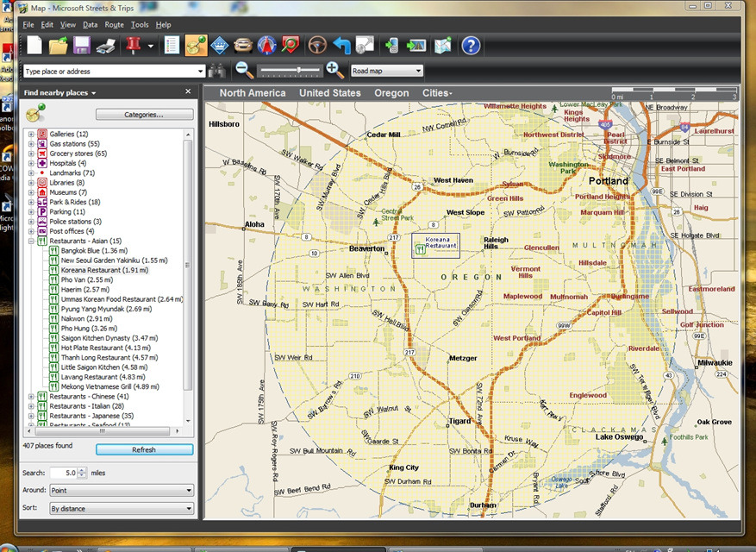Expand the Hospitals tree node
The height and width of the screenshot is (552, 756).
click(x=31, y=163)
